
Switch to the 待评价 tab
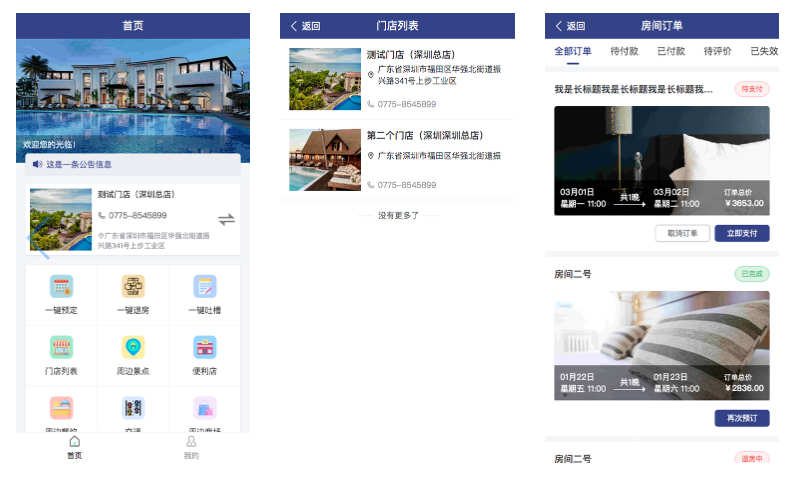point(717,51)
